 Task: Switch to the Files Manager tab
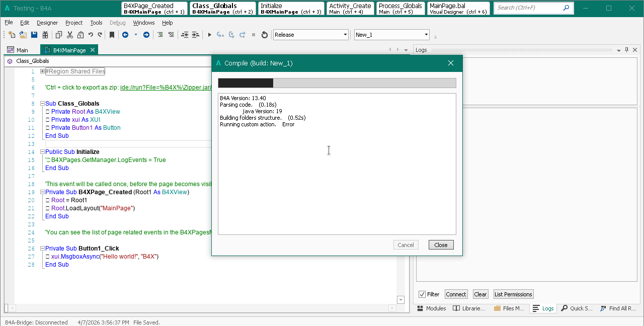[x=509, y=308]
